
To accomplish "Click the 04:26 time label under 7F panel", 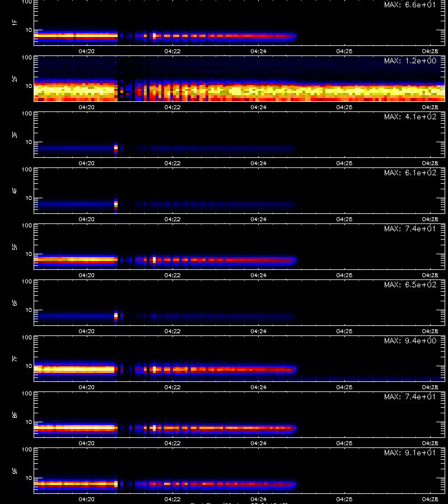I will pos(344,387).
